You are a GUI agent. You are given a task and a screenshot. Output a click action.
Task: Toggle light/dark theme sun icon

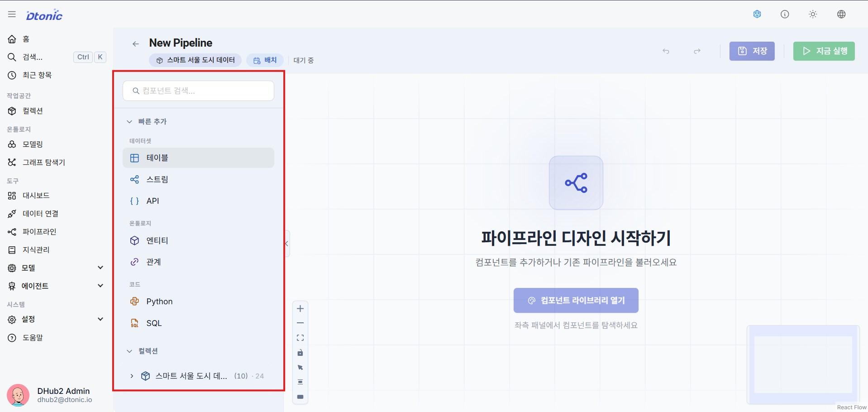813,14
